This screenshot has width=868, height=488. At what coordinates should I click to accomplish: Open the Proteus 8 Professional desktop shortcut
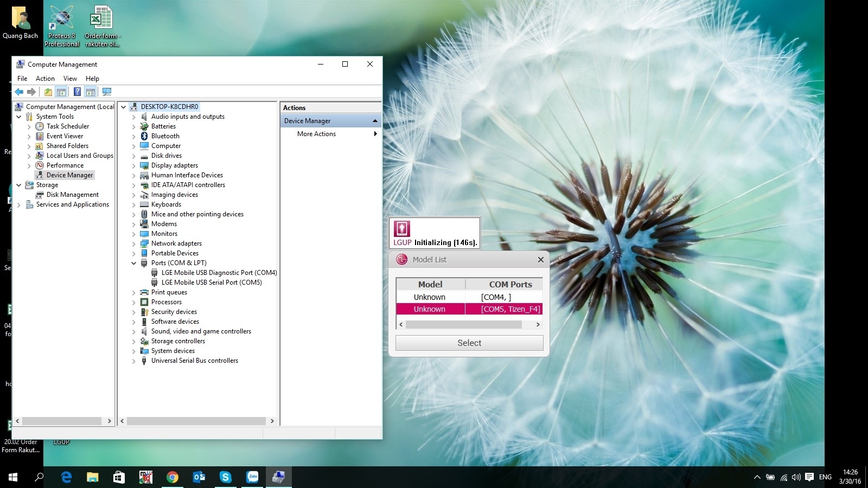coord(62,25)
